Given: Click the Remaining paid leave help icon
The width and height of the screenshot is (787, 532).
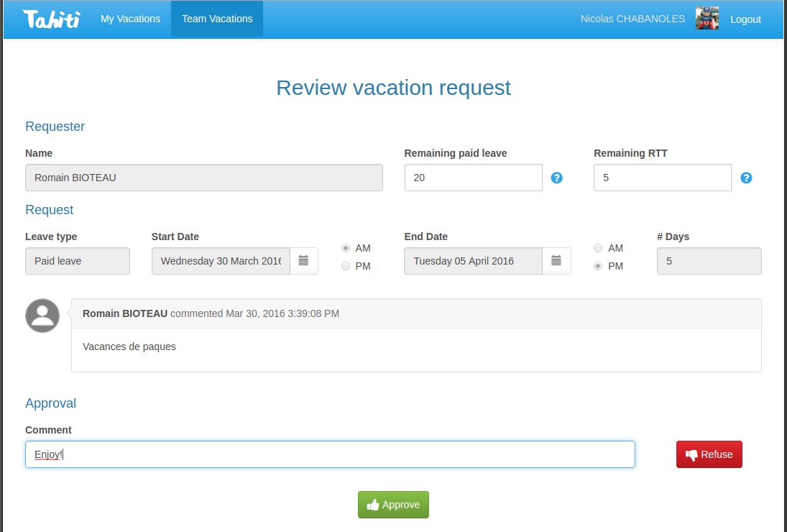Looking at the screenshot, I should point(556,178).
